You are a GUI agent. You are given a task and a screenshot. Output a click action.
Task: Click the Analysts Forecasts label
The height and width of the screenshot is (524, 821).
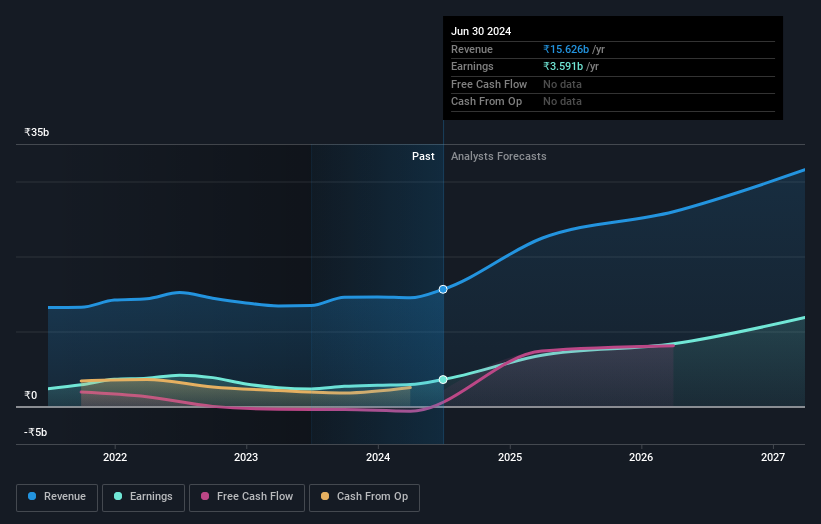click(x=498, y=157)
